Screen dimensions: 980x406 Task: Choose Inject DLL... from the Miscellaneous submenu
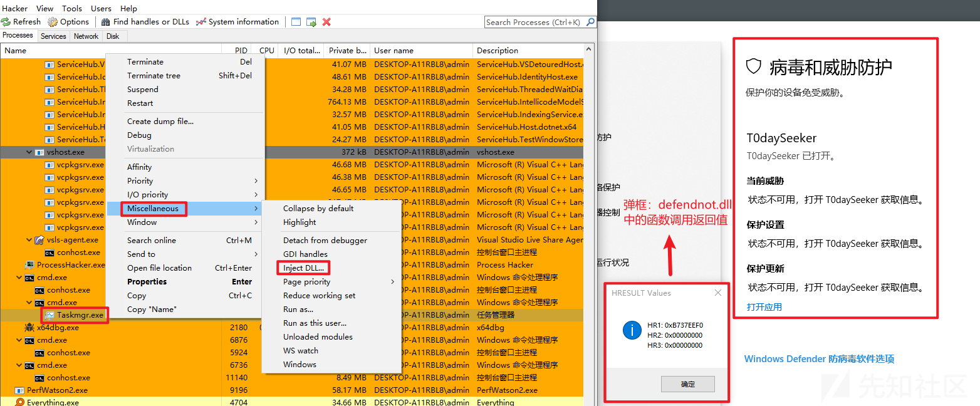[303, 268]
